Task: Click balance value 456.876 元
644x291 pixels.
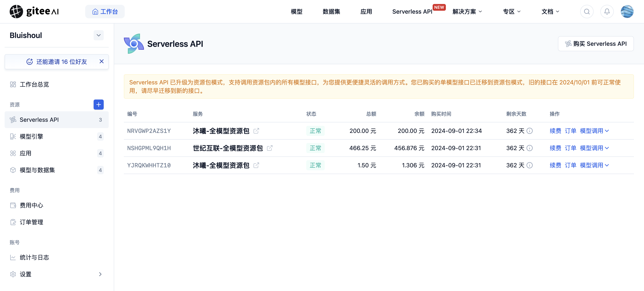Action: (409, 148)
